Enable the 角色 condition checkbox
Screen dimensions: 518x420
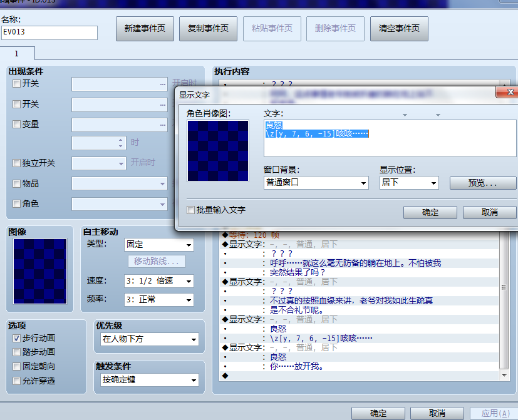click(x=16, y=204)
